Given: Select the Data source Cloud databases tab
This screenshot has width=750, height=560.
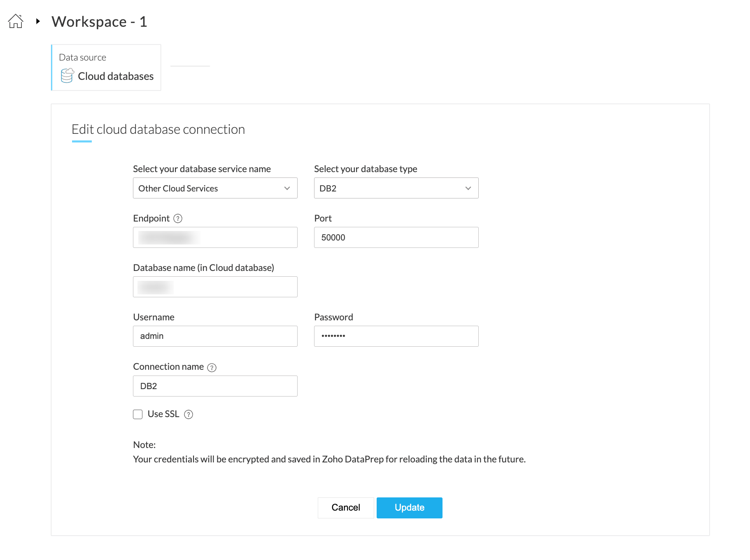Looking at the screenshot, I should click(x=106, y=68).
